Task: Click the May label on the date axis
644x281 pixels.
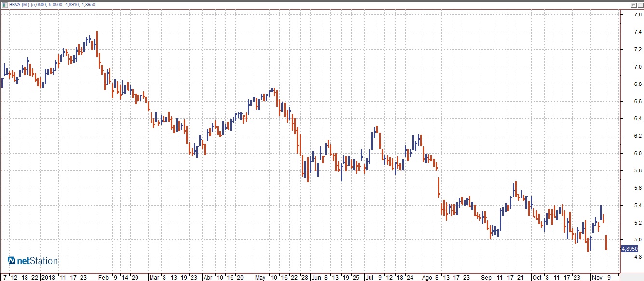Action: click(x=261, y=277)
